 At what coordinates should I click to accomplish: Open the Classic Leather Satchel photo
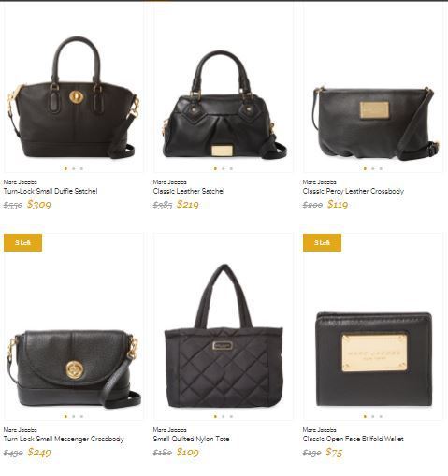(x=224, y=105)
